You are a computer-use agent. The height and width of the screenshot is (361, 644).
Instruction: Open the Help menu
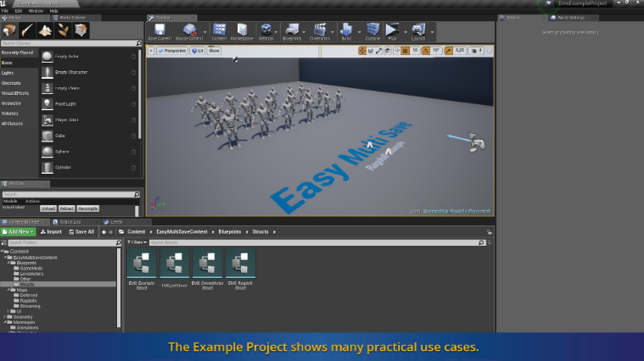click(x=53, y=11)
